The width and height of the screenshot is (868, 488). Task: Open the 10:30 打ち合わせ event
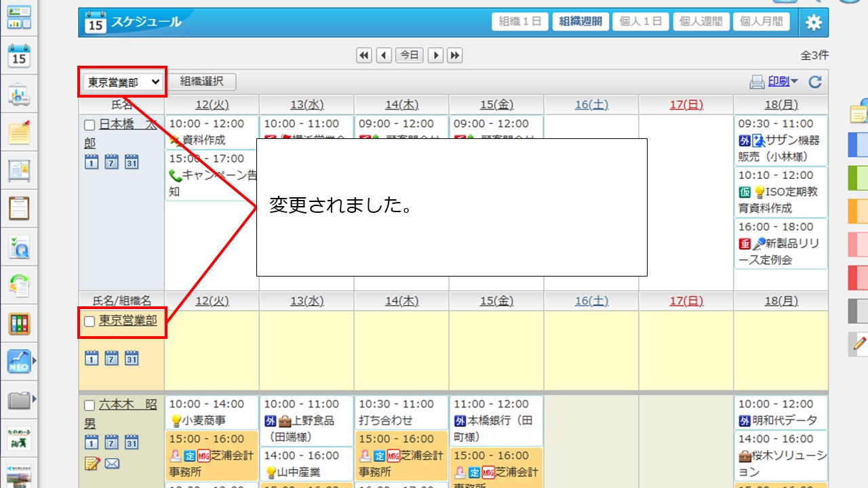(401, 412)
